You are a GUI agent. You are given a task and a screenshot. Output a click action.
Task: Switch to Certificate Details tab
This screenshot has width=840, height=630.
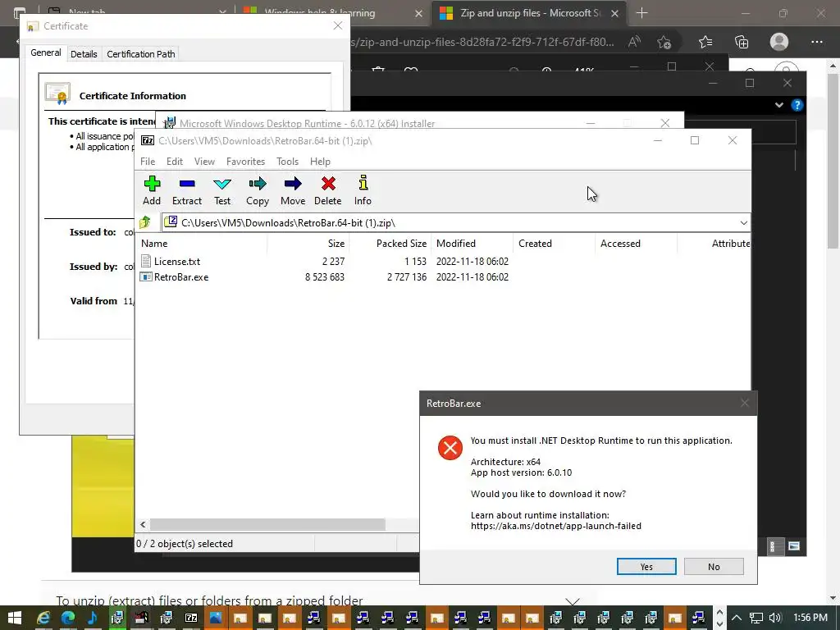coord(84,53)
